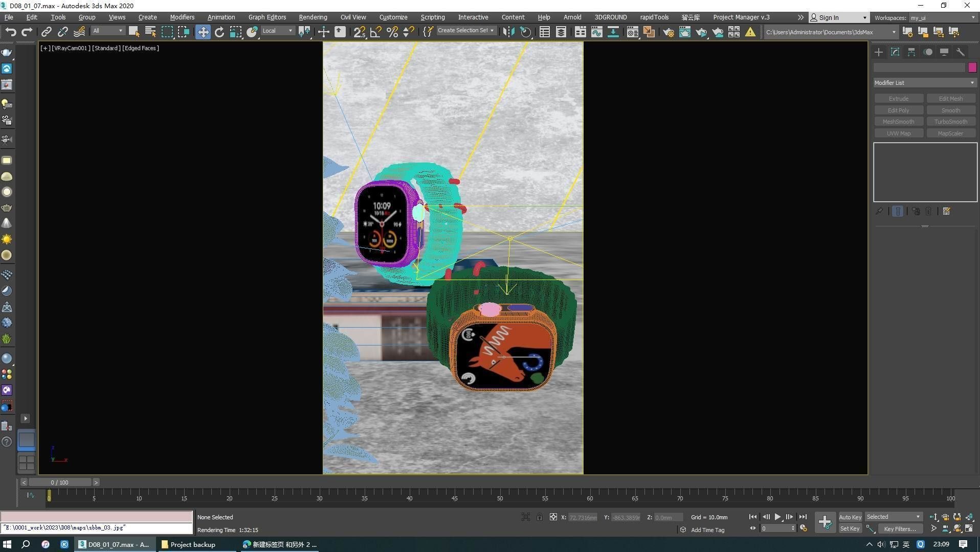This screenshot has height=552, width=980.
Task: Open the Rendering menu
Action: [313, 17]
